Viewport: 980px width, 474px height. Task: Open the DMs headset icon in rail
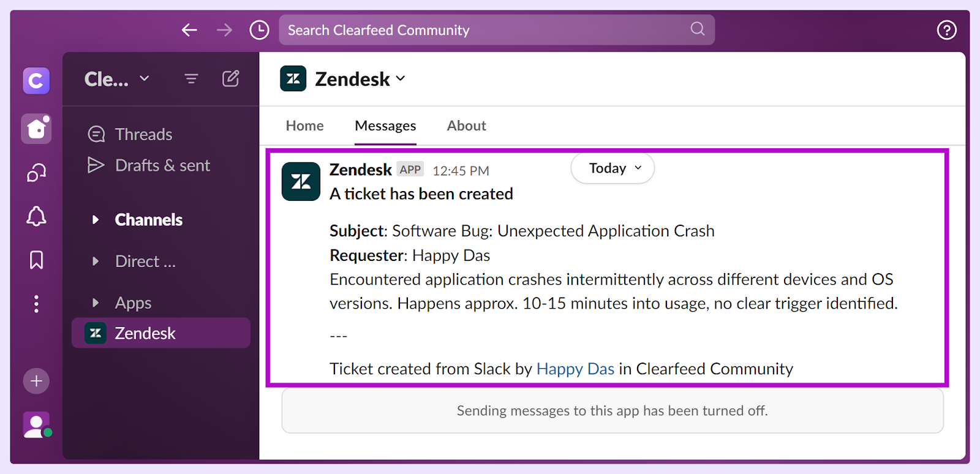click(x=36, y=173)
